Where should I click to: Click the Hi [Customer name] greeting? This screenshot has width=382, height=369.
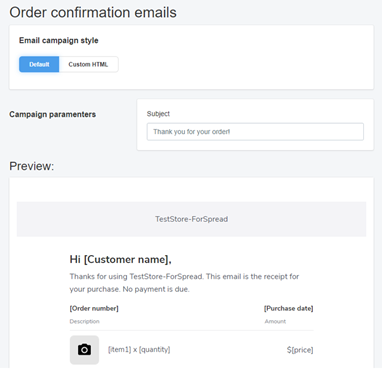pos(120,259)
